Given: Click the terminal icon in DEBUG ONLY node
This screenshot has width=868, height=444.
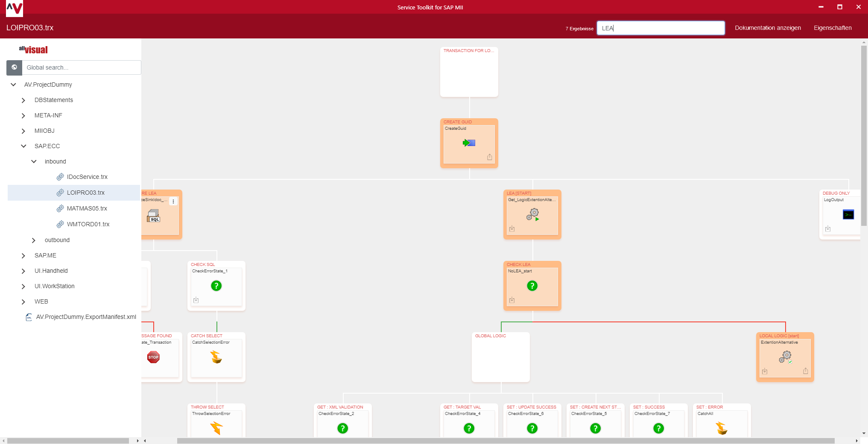Looking at the screenshot, I should click(x=848, y=215).
